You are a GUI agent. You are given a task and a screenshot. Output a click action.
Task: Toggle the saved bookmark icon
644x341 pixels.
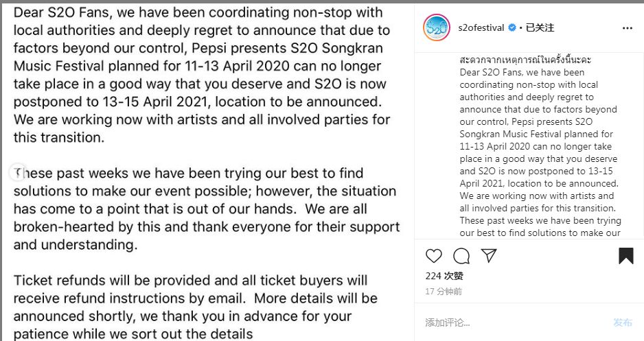[626, 256]
